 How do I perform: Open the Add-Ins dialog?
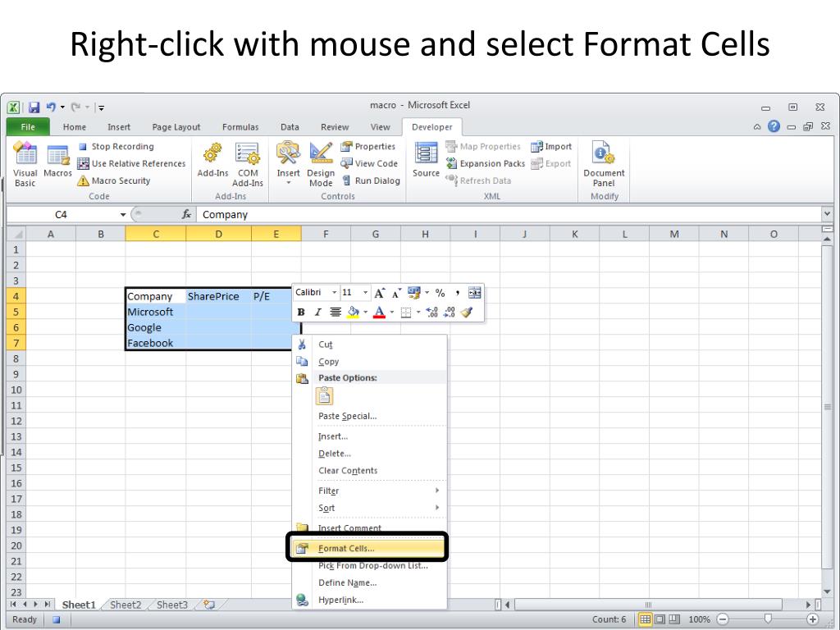(x=212, y=160)
